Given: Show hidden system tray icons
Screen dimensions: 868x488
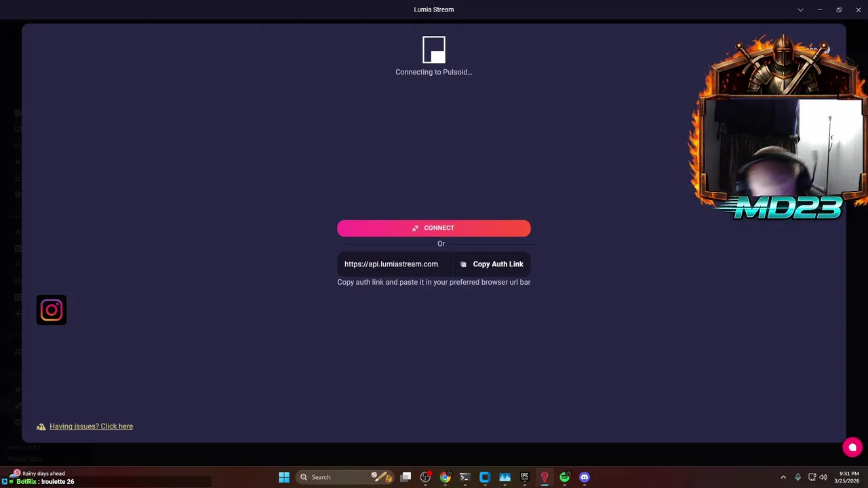Looking at the screenshot, I should click(783, 477).
